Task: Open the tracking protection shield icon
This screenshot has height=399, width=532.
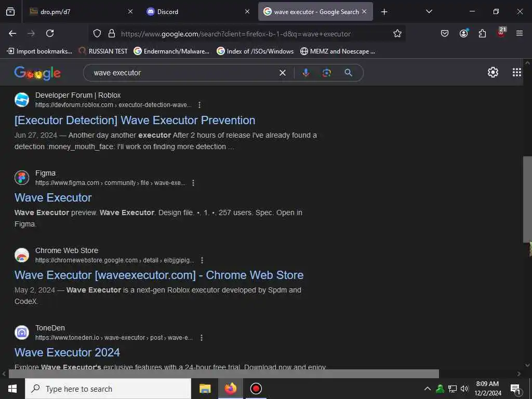Action: [x=97, y=33]
